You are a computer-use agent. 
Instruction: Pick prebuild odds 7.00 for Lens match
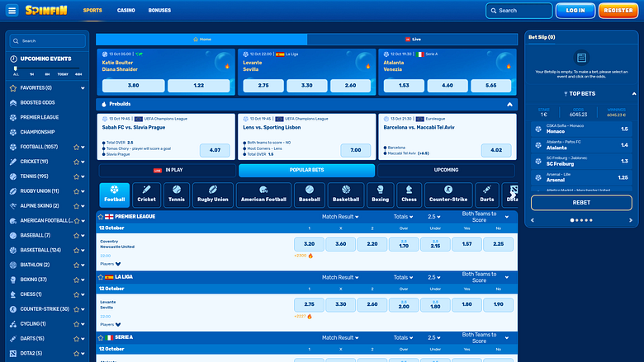(x=356, y=150)
